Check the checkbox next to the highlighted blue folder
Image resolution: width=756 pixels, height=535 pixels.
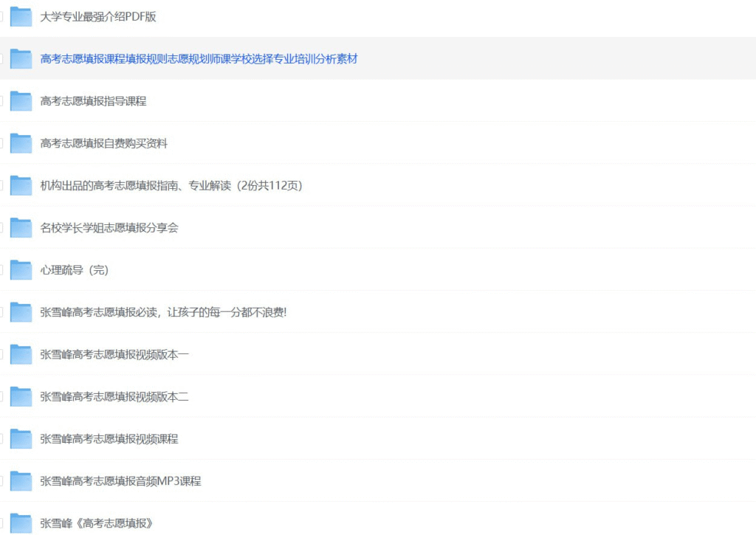click(2, 59)
